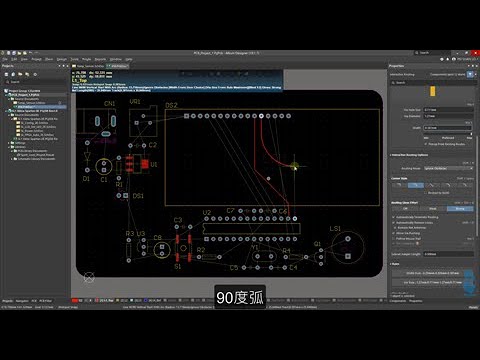Set Routing Gloss Effort to Strong

460,209
